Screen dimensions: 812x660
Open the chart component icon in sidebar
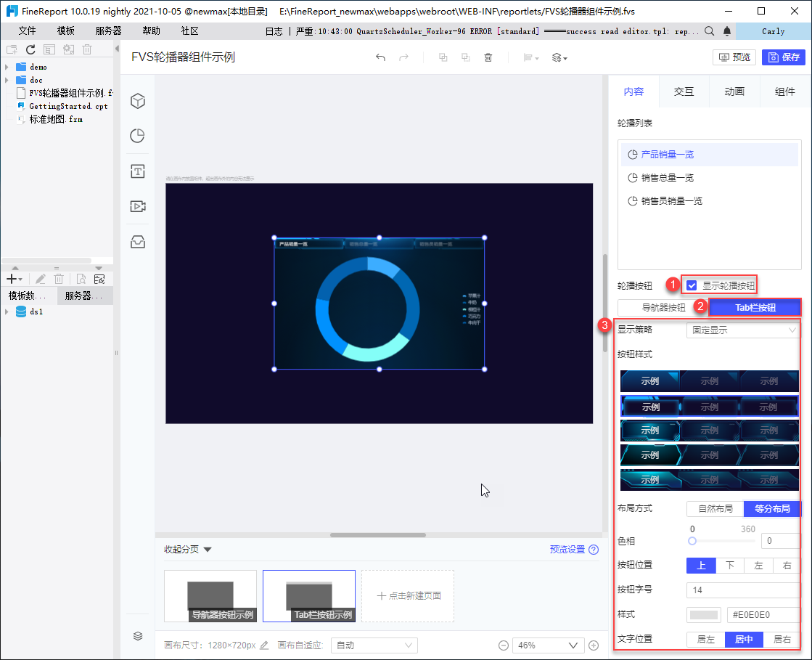click(137, 136)
